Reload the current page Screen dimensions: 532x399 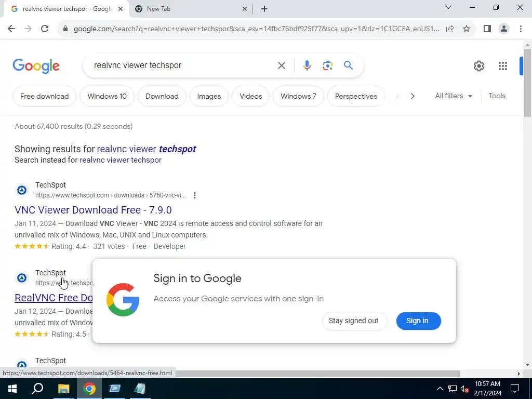(x=45, y=29)
